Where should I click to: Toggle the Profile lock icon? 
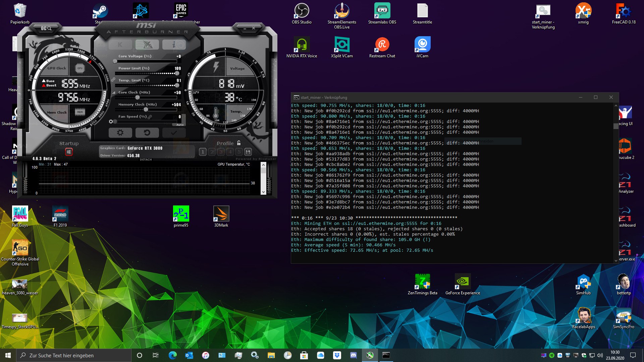(x=239, y=143)
